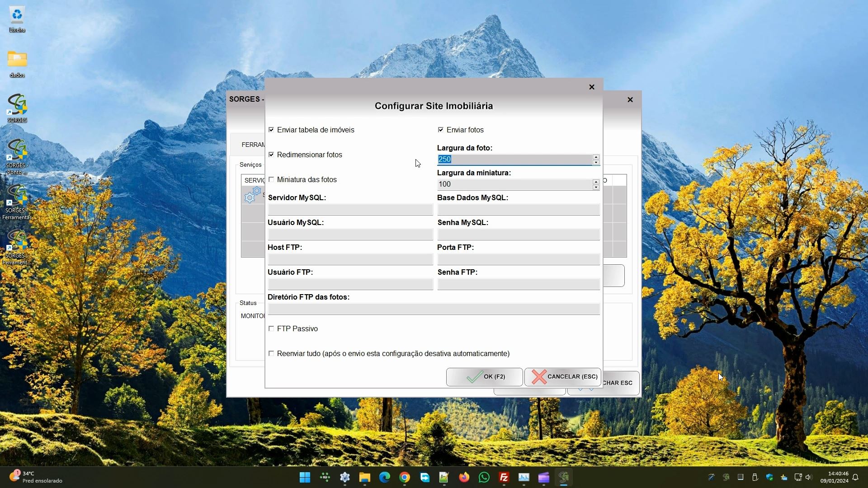The height and width of the screenshot is (488, 868).
Task: Uncheck Enviar tabela de imóveis
Action: (271, 130)
